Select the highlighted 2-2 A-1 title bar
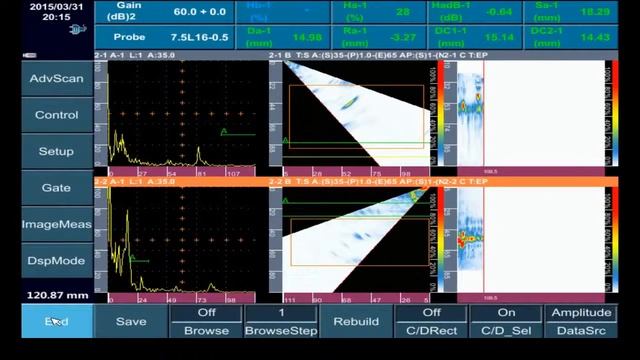This screenshot has height=360, width=640. 181,182
